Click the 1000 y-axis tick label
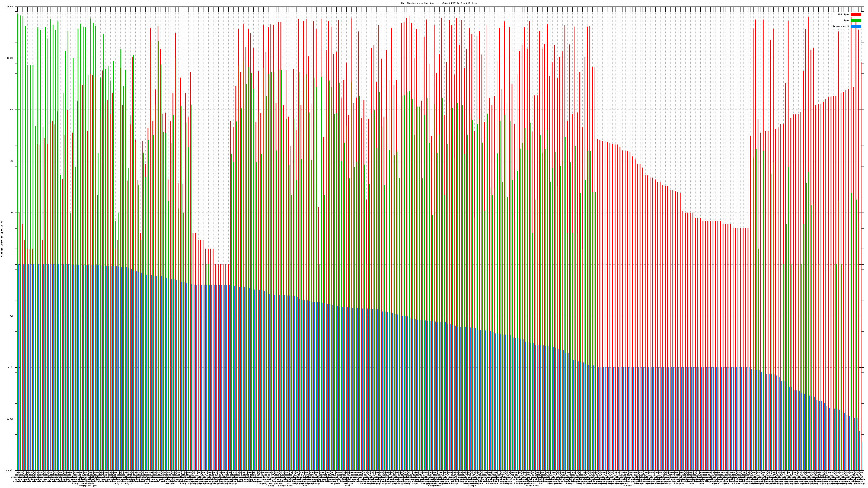The image size is (868, 488). pyautogui.click(x=11, y=110)
